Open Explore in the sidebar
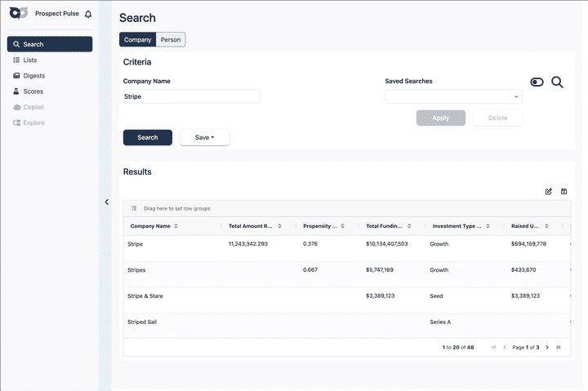 click(50, 123)
